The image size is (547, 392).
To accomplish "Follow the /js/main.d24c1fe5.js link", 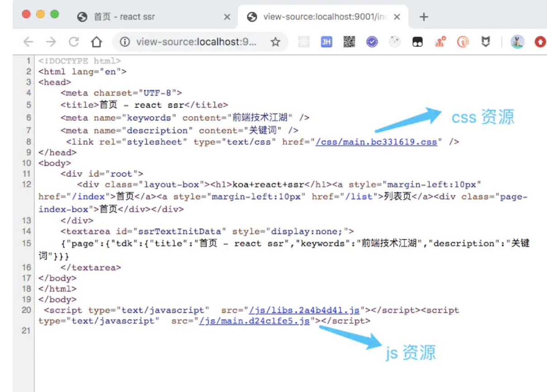I will [254, 321].
